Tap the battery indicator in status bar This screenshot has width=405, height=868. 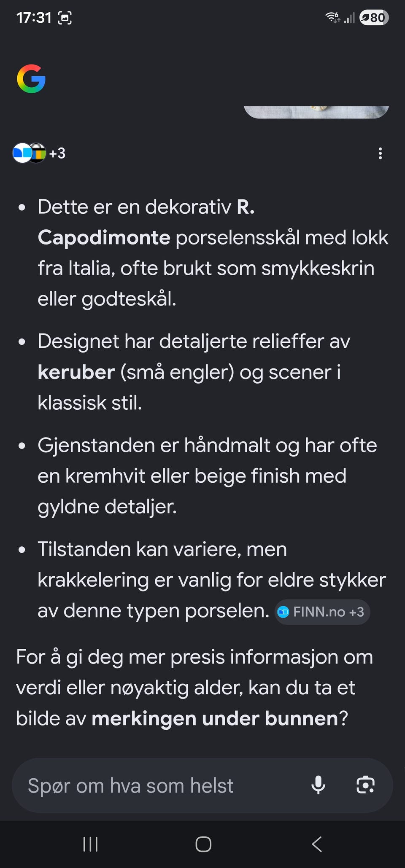click(x=374, y=18)
